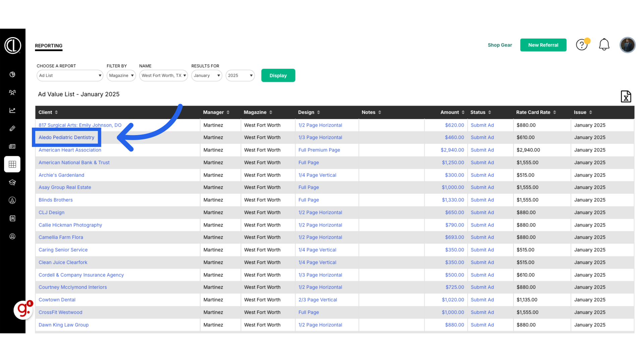Screen dimensions: 644x362
Task: Select the reporting table grid icon
Action: tap(12, 164)
